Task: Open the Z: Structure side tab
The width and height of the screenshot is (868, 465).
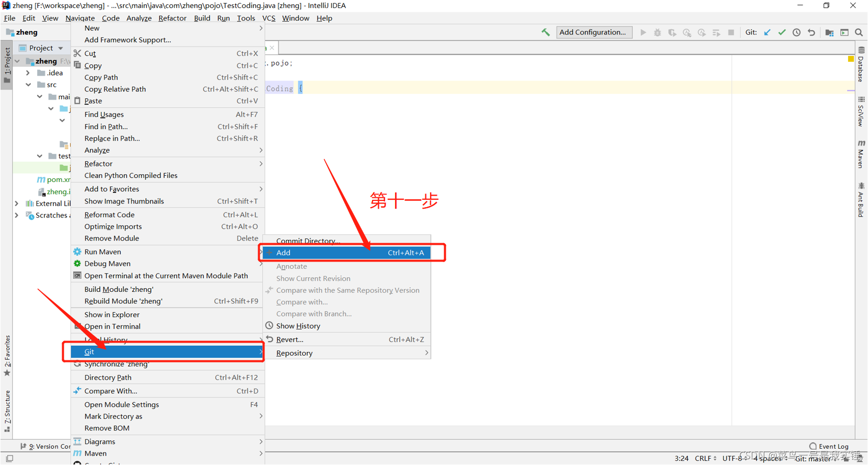Action: click(7, 411)
